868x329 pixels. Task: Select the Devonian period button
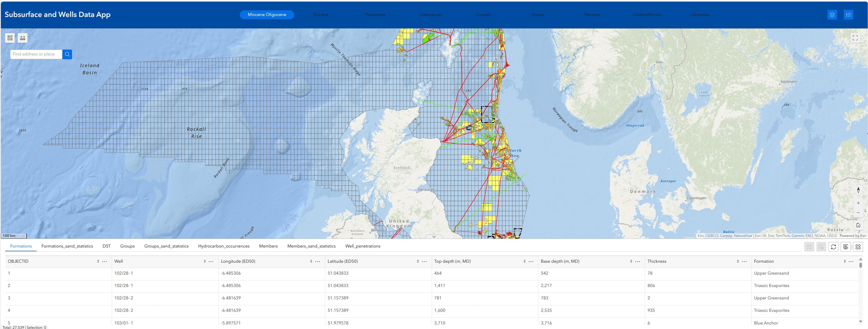point(701,14)
